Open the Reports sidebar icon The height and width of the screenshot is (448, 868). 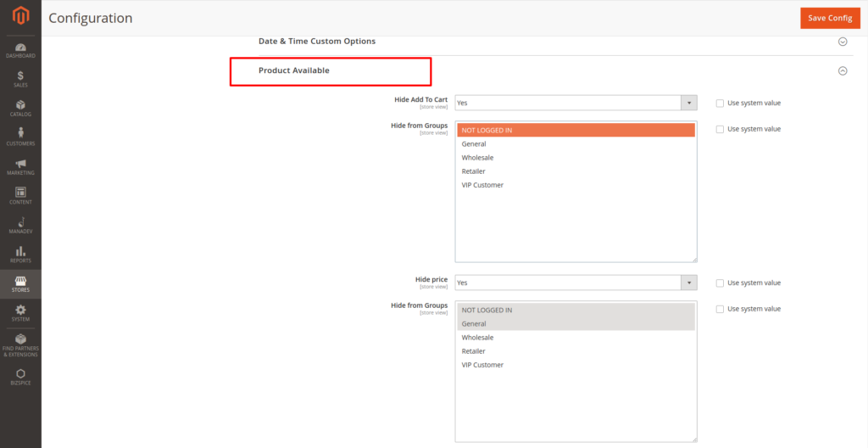click(x=20, y=254)
